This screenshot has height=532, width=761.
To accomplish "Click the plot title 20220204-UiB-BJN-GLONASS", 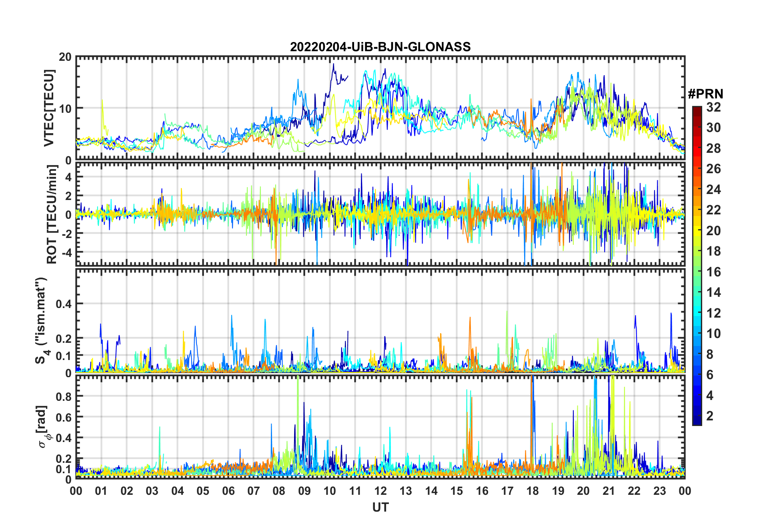I will (x=380, y=47).
